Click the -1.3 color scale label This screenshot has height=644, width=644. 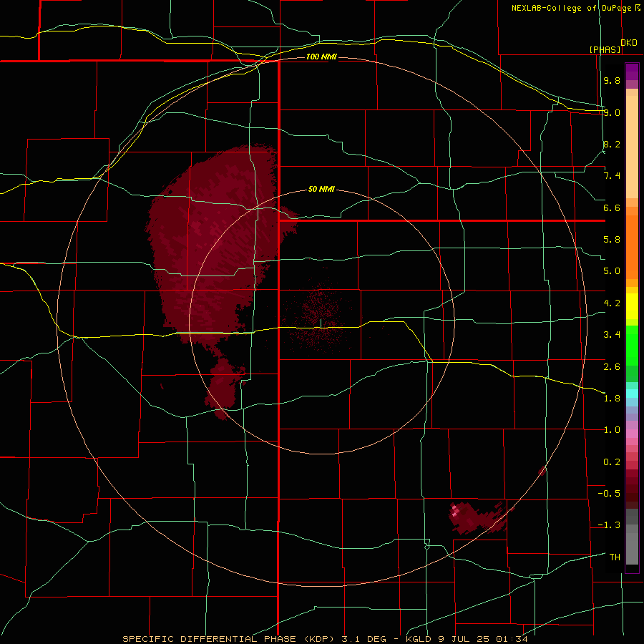609,525
